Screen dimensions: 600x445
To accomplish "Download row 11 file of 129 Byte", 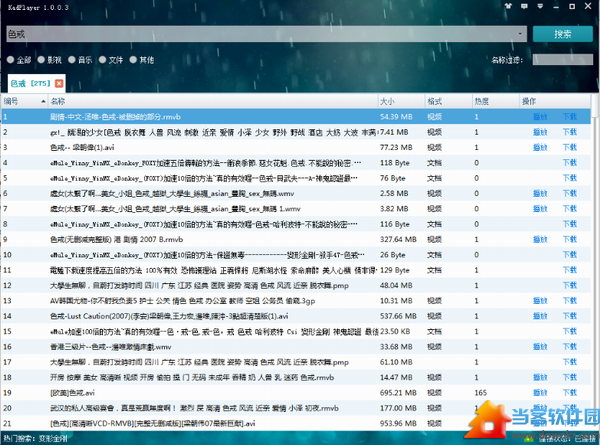I will coord(570,270).
